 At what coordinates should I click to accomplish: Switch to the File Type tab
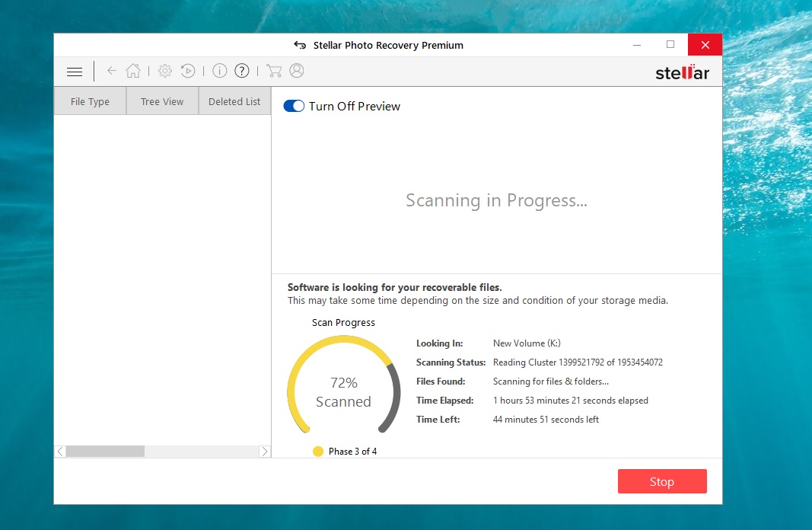[x=90, y=101]
